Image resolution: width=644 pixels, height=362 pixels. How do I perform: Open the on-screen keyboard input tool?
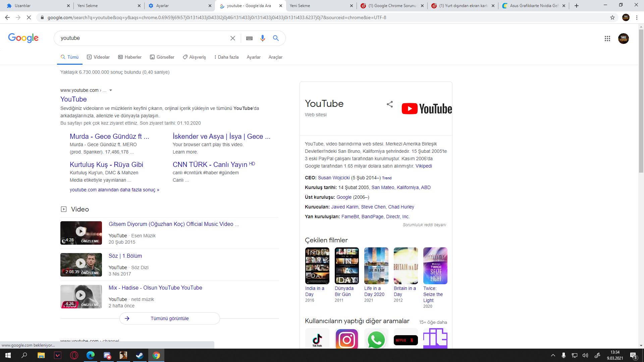(249, 38)
